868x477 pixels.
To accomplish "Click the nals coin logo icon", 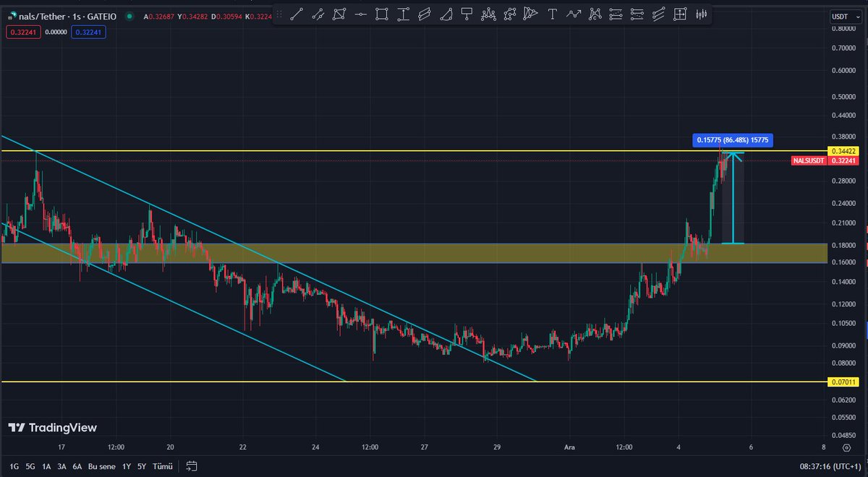I will click(12, 16).
